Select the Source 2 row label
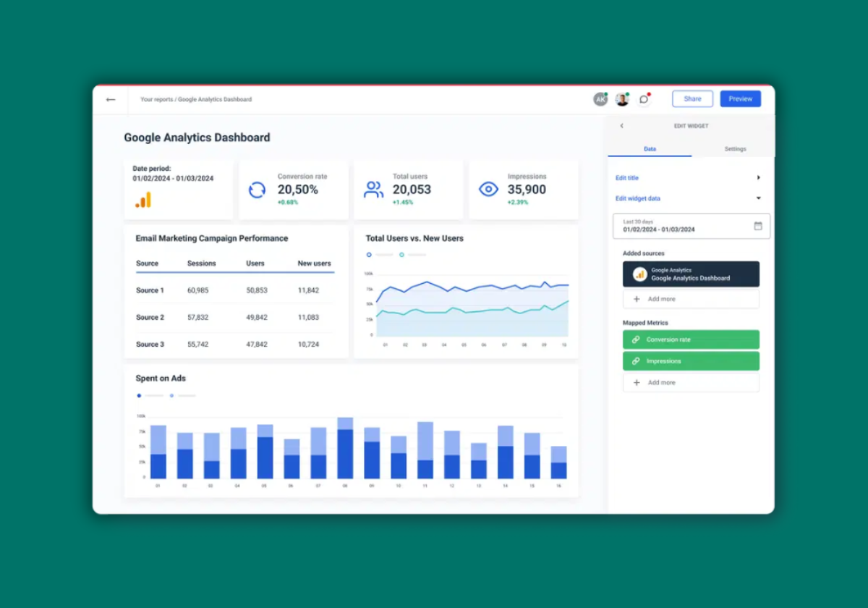The height and width of the screenshot is (608, 868). tap(150, 318)
